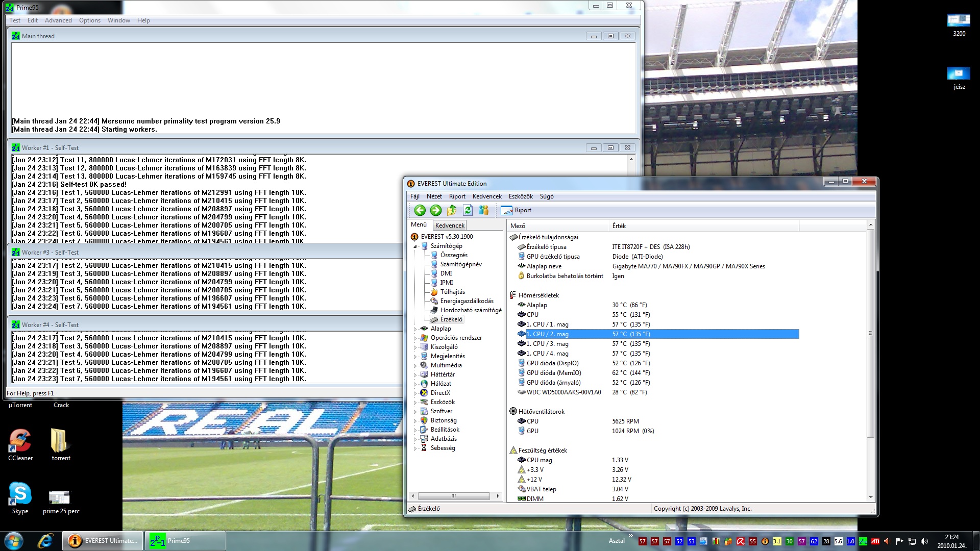Image resolution: width=980 pixels, height=551 pixels.
Task: Click the Refresh icon in EVEREST toolbar
Action: (x=468, y=210)
